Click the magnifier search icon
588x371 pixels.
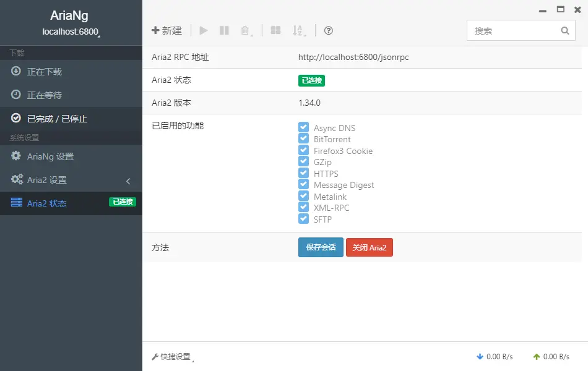(564, 31)
